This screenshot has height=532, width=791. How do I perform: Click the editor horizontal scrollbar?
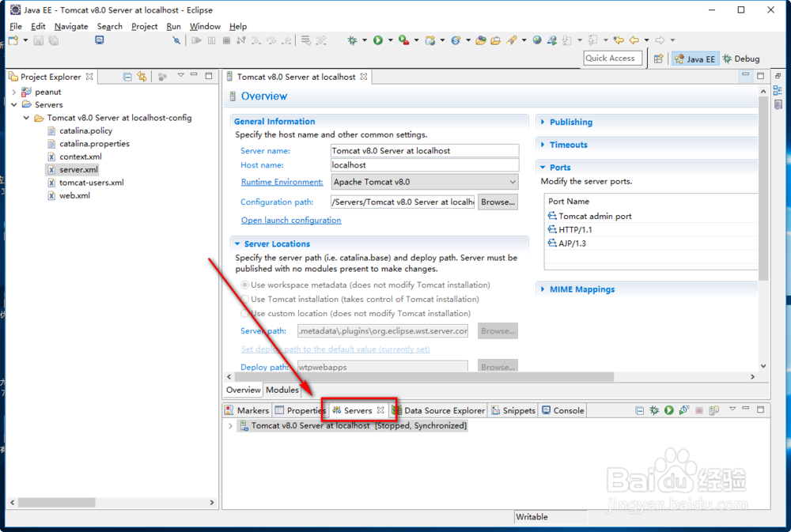point(424,377)
